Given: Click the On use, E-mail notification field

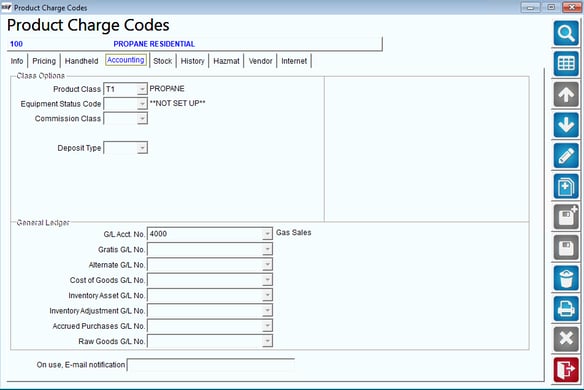Looking at the screenshot, I should tap(211, 365).
